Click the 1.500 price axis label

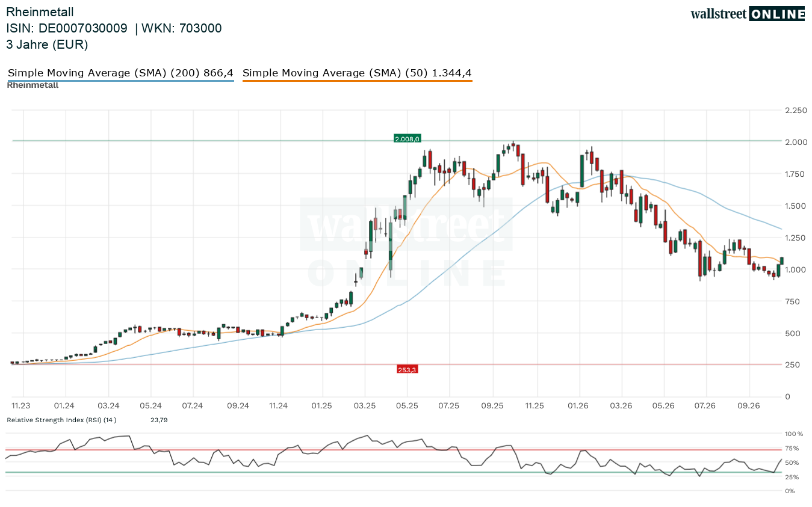click(x=796, y=206)
